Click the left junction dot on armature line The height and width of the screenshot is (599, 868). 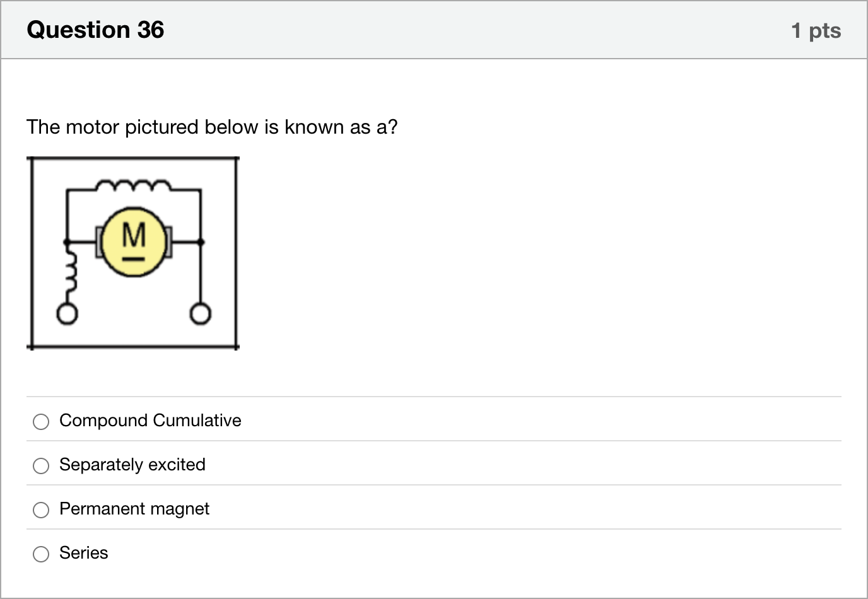tap(66, 241)
